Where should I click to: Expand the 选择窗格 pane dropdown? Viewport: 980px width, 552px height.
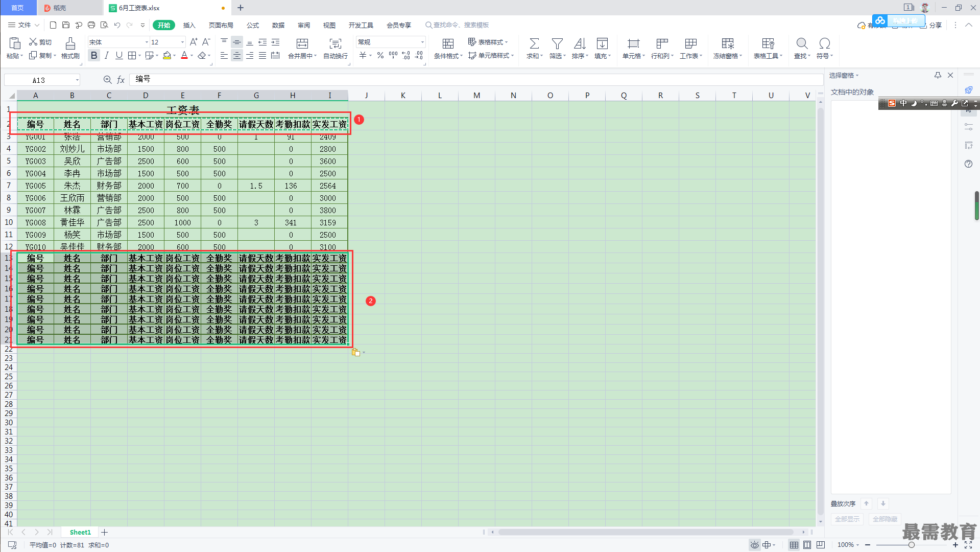pos(857,76)
